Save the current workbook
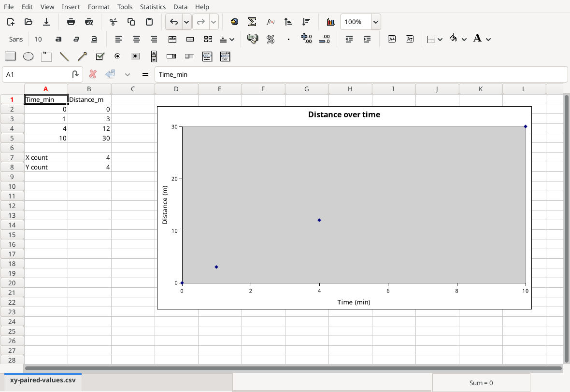 (x=46, y=22)
